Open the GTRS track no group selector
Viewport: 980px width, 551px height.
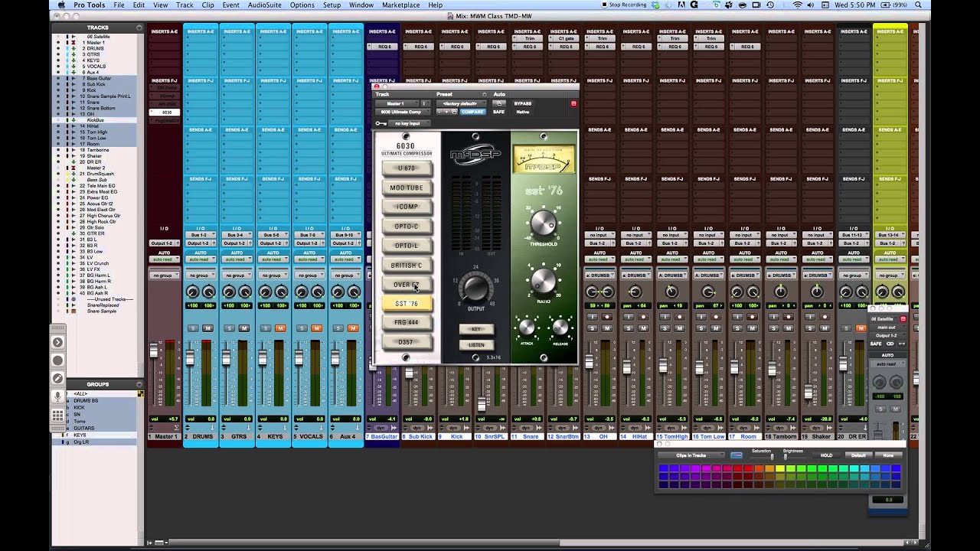[237, 275]
